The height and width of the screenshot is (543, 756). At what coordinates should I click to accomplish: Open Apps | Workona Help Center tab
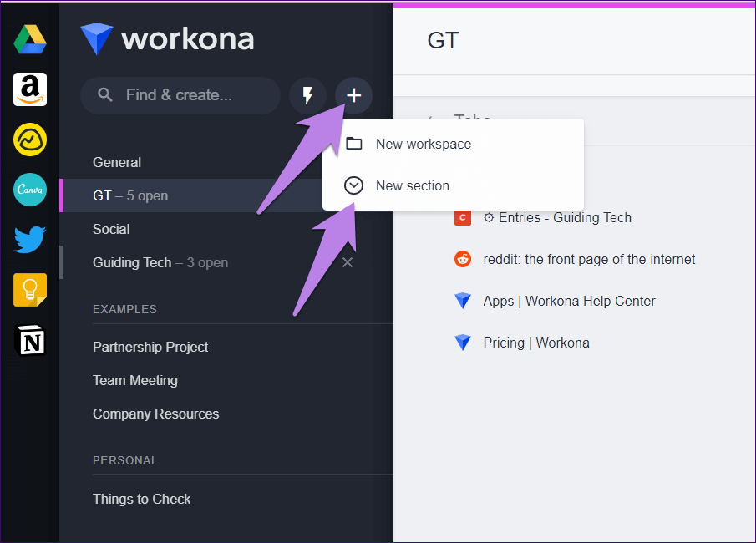click(x=570, y=301)
